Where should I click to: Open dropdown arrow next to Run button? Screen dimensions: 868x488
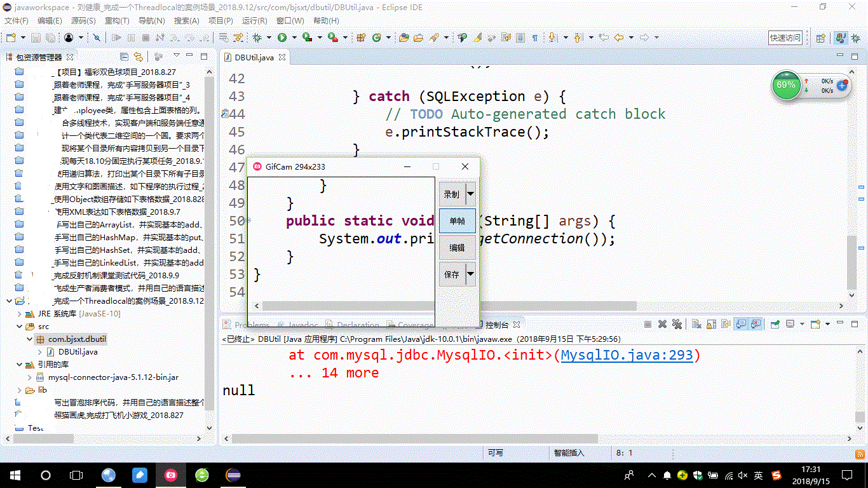[294, 37]
